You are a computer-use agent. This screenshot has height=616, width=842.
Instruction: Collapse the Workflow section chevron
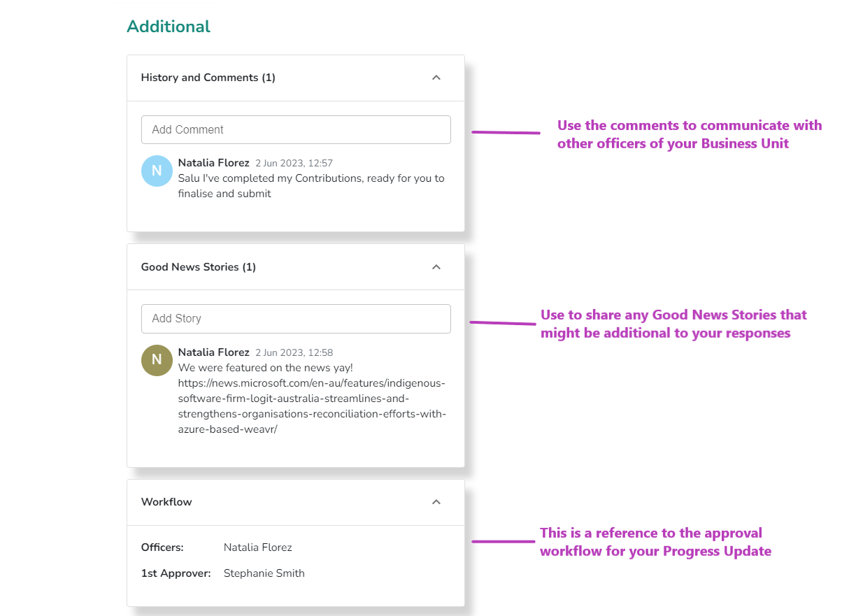pos(436,502)
